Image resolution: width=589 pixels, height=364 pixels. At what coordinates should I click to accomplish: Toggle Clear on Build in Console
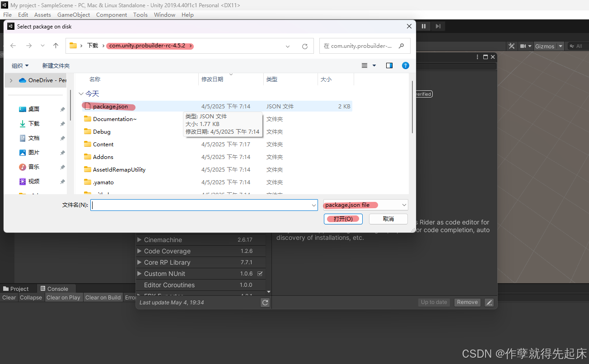[x=103, y=298]
